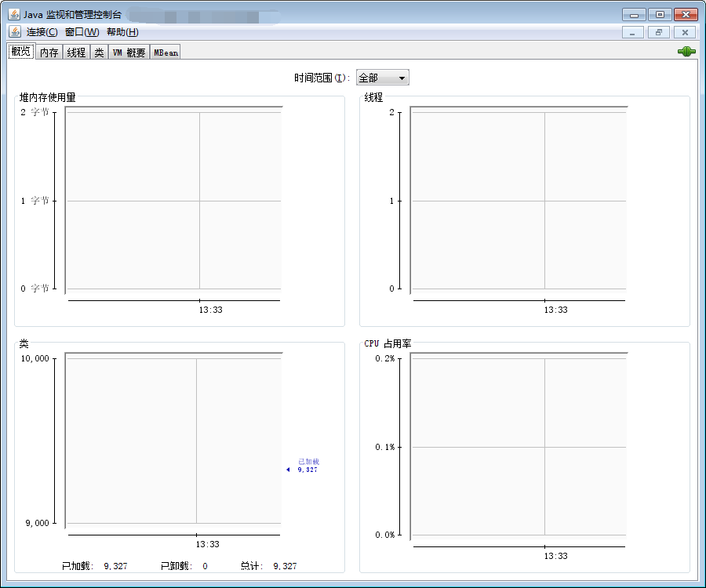Viewport: 706px width, 588px height.
Task: Click the 线程 chart plot area
Action: click(519, 200)
